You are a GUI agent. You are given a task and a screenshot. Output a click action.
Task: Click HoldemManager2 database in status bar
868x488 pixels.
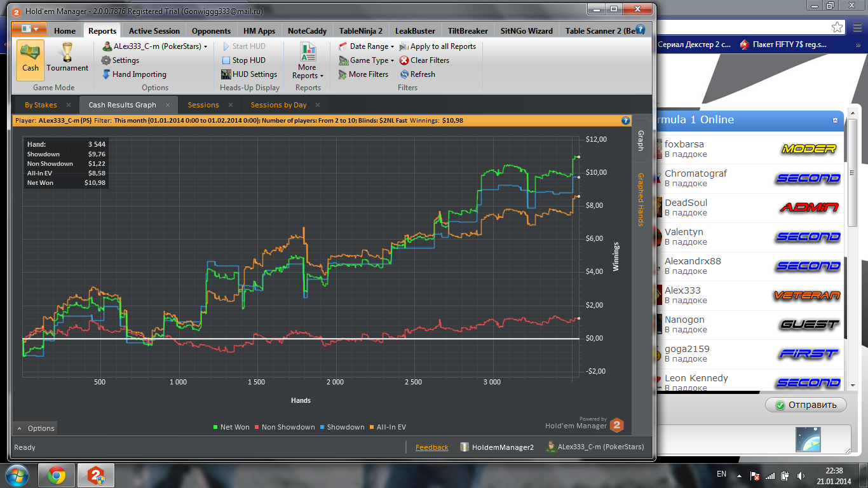coord(497,447)
